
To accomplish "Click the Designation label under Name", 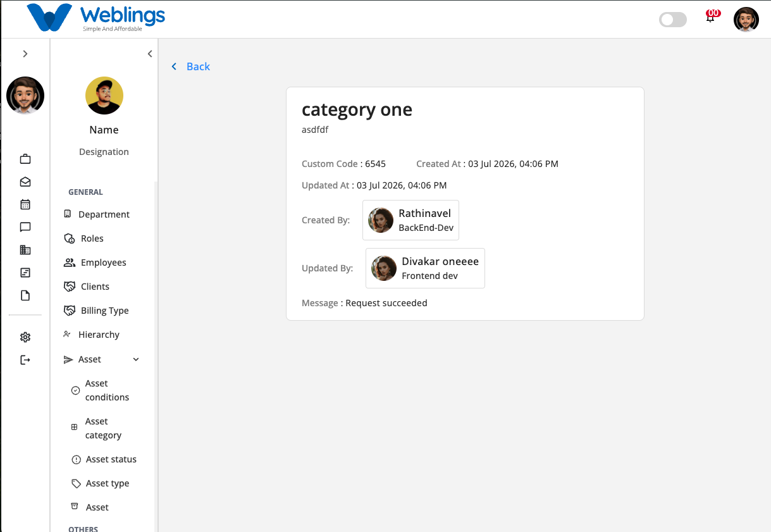I will 104,152.
